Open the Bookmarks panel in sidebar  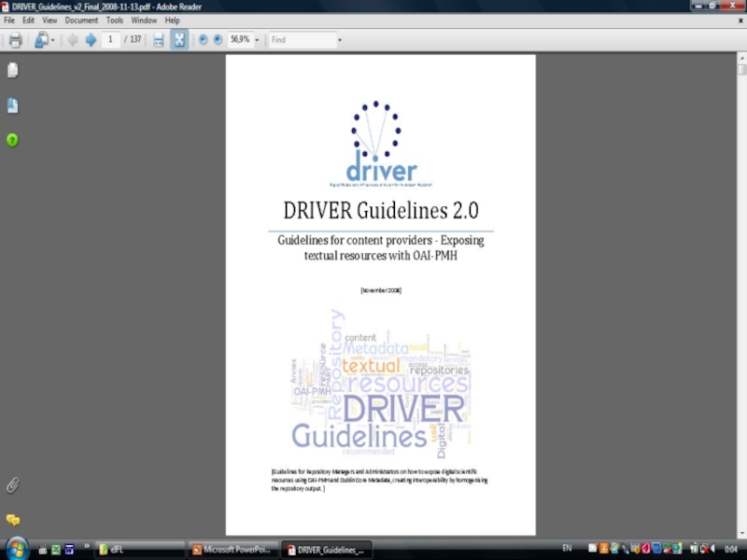coord(13,105)
